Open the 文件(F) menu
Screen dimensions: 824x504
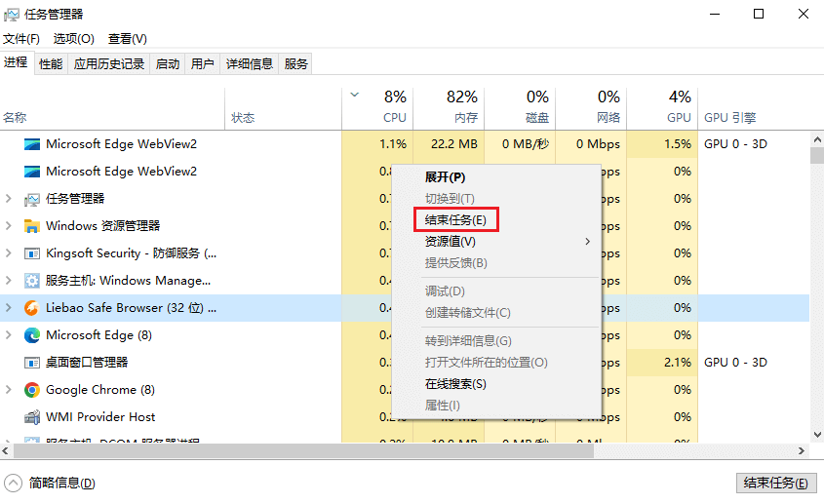tap(21, 39)
